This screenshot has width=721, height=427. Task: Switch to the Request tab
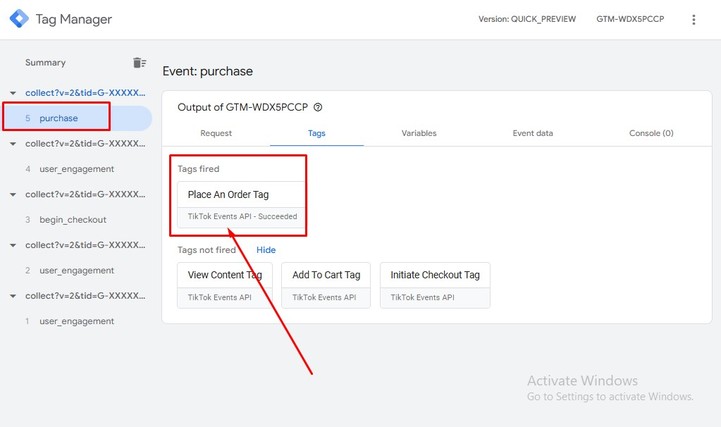coord(216,133)
